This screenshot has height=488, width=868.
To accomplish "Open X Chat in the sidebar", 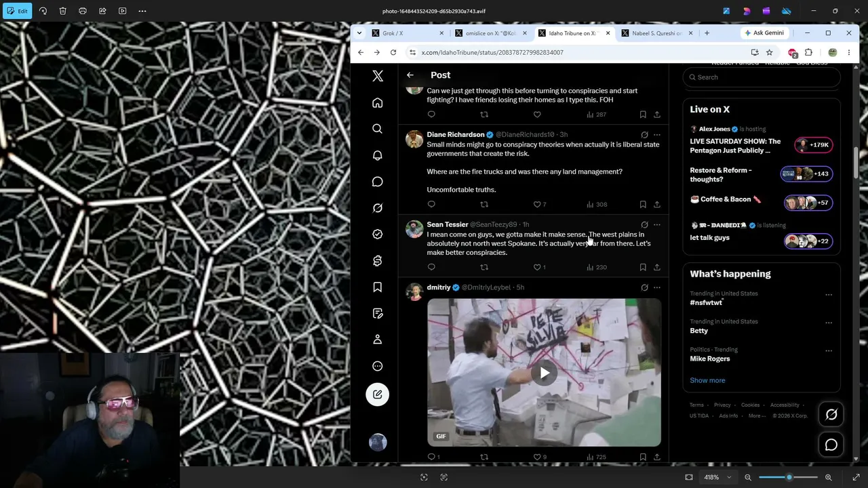I will click(378, 182).
